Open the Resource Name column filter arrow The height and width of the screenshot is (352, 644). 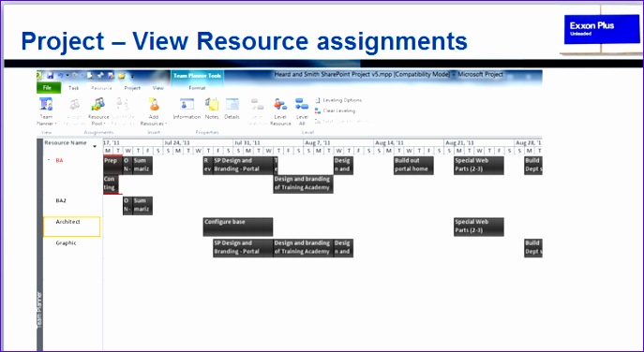coord(95,146)
